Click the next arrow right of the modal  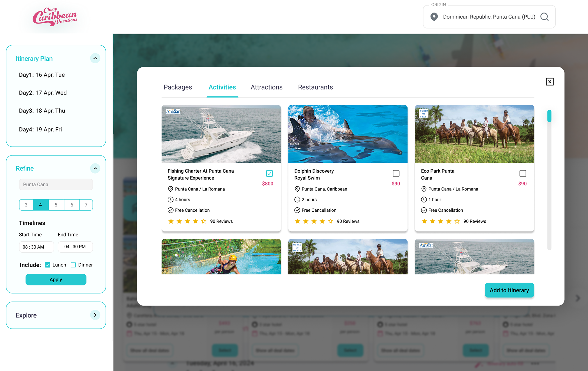[x=578, y=298]
